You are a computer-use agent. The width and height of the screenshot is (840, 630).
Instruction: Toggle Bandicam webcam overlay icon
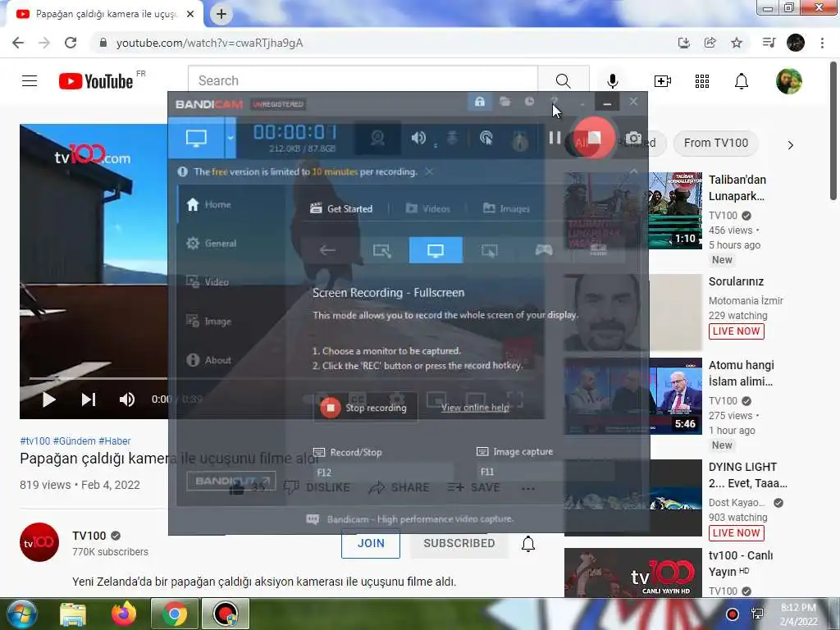click(x=377, y=138)
